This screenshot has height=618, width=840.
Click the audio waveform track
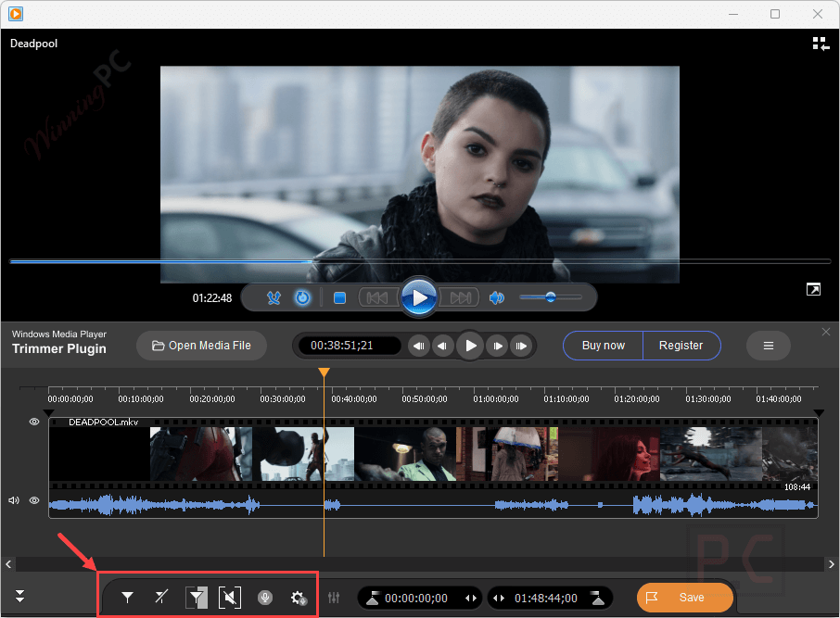pyautogui.click(x=433, y=505)
